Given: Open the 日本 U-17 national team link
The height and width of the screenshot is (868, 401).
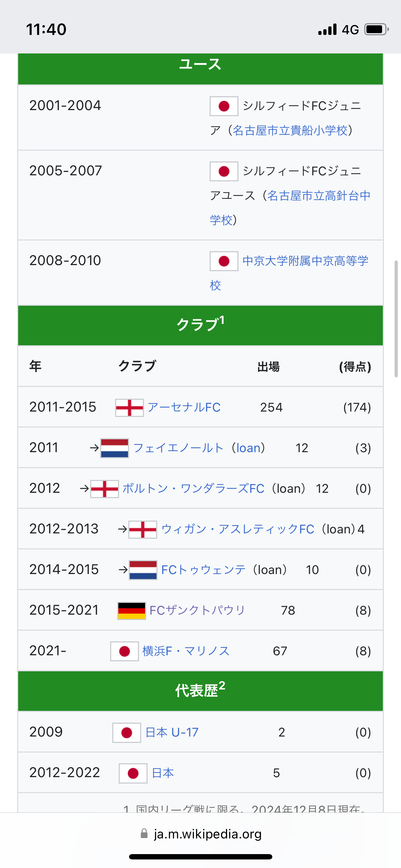Looking at the screenshot, I should tap(172, 732).
